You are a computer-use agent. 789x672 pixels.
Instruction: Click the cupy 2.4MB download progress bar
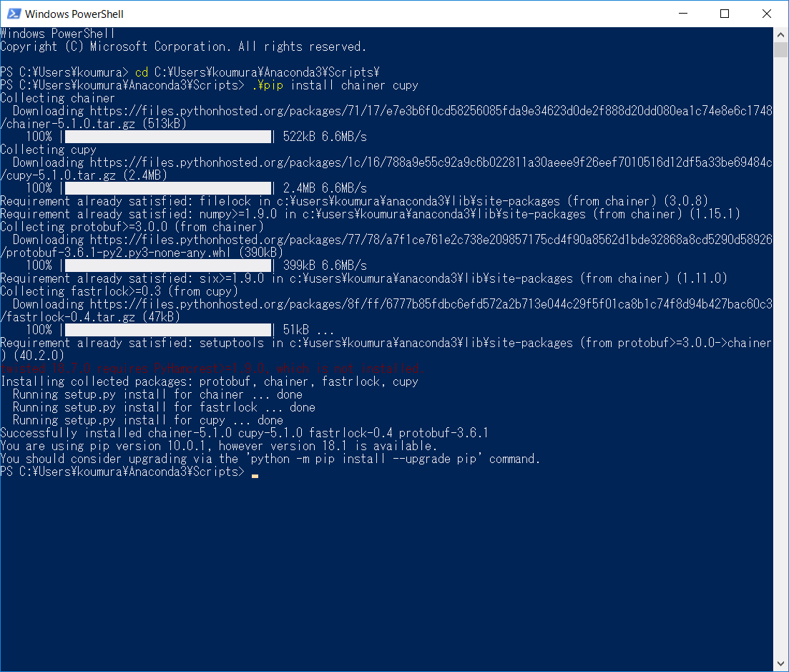click(x=168, y=188)
